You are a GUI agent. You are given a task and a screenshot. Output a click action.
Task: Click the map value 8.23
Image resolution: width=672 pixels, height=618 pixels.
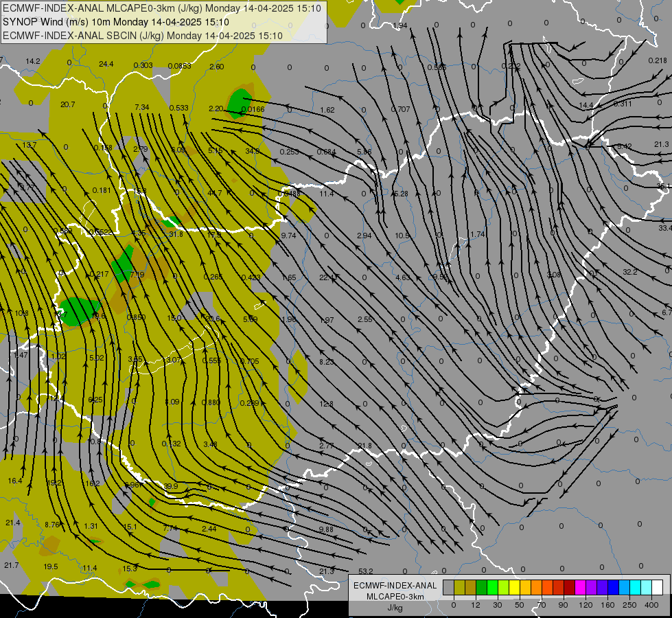click(x=327, y=362)
